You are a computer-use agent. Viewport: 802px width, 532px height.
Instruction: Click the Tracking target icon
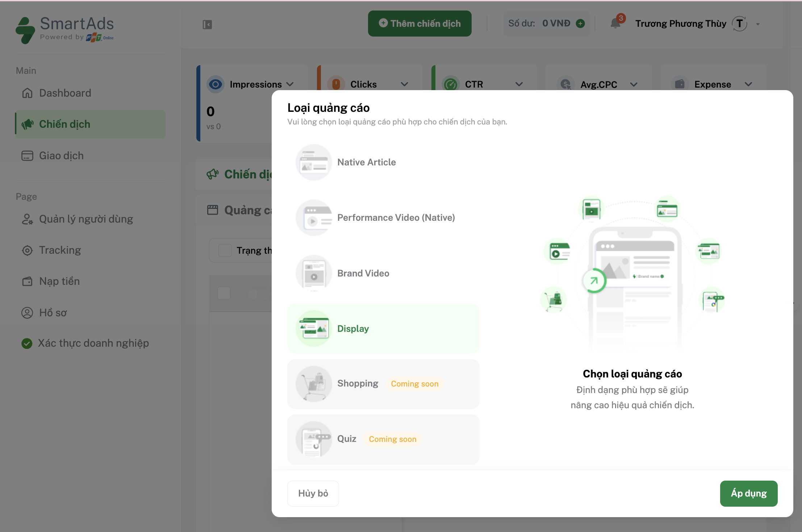click(27, 250)
